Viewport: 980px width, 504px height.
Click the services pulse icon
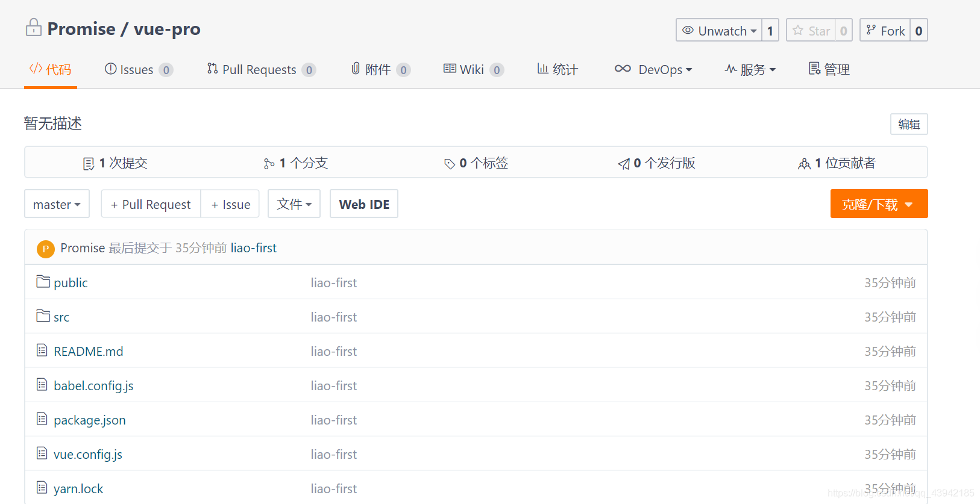point(730,69)
